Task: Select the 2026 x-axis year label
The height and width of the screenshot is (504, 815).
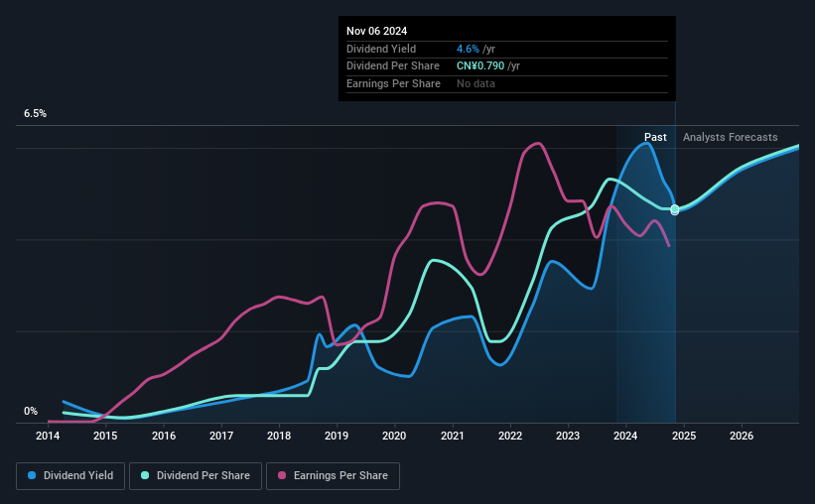Action: pyautogui.click(x=742, y=436)
